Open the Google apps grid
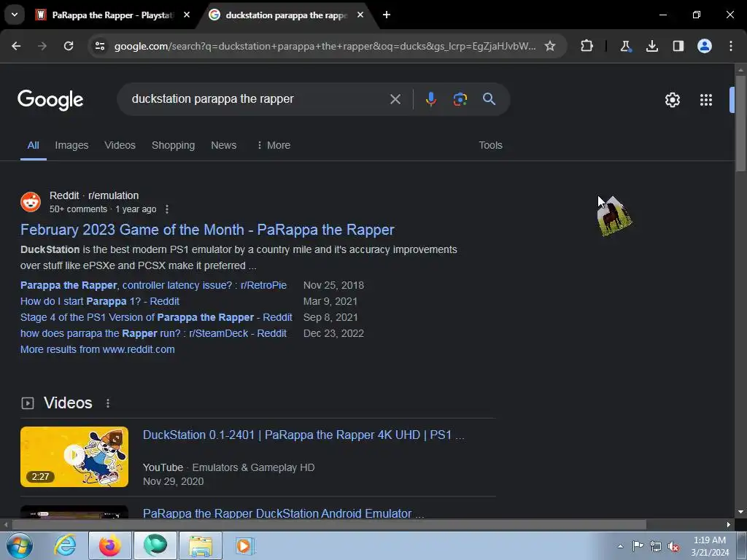747x560 pixels. 705,99
